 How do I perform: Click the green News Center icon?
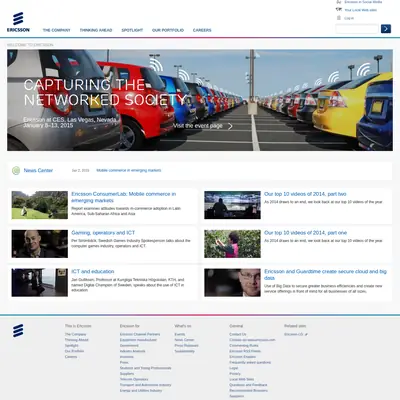tap(16, 171)
